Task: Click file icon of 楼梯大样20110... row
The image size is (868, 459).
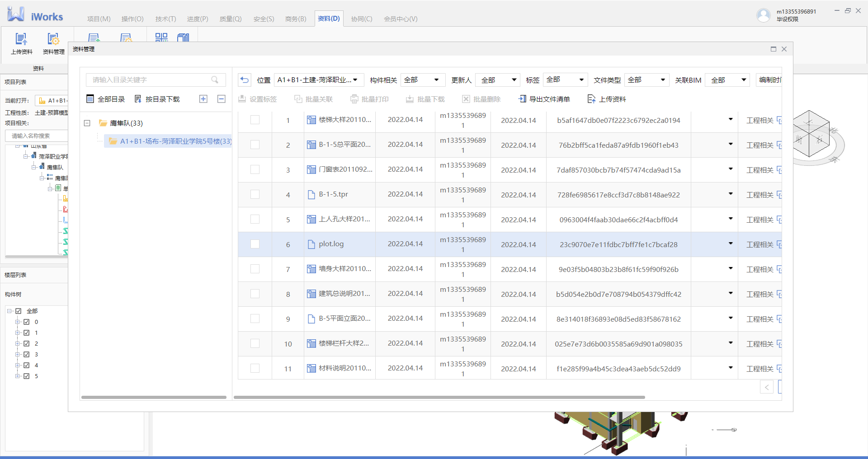Action: [311, 120]
